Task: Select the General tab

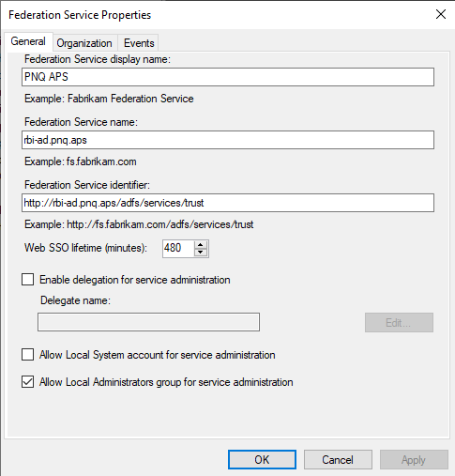Action: 28,41
